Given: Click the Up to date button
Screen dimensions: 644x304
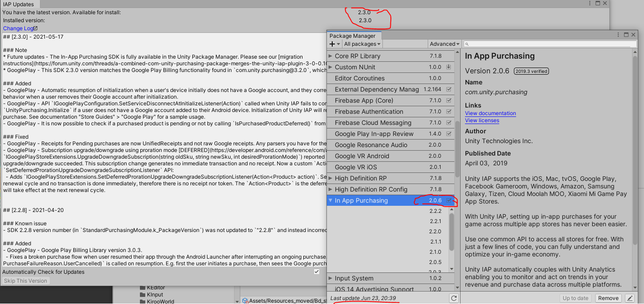Looking at the screenshot, I should tap(576, 298).
